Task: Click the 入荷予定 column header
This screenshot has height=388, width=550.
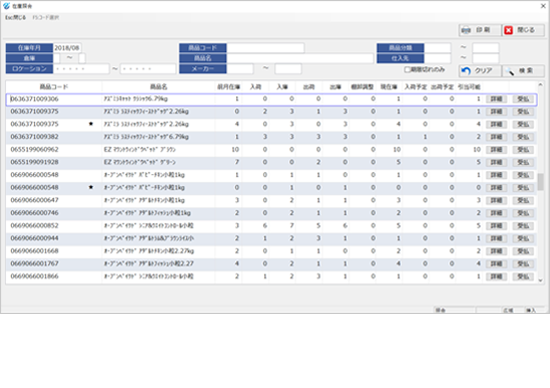Action: tap(416, 87)
